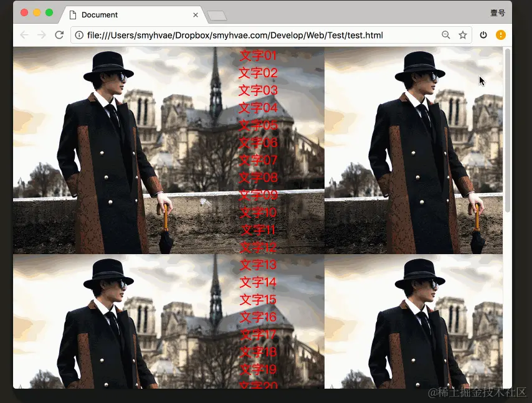Viewport: 532px width, 403px height.
Task: Click the red text 文字15
Action: pyautogui.click(x=258, y=300)
